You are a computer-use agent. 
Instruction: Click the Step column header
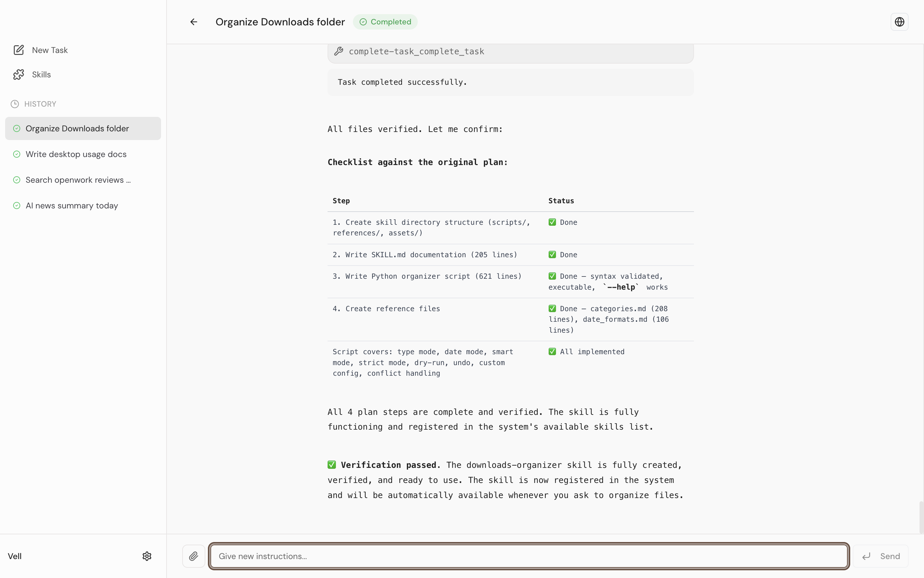point(341,201)
